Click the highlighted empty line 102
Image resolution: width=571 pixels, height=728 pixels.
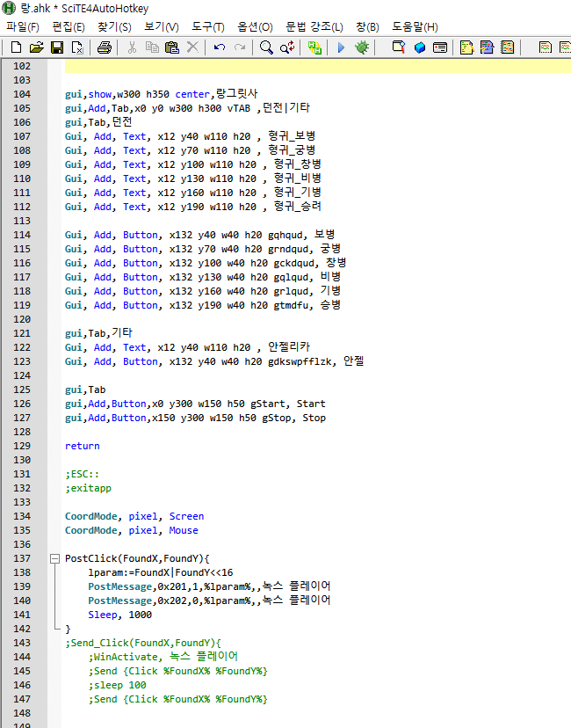point(318,66)
